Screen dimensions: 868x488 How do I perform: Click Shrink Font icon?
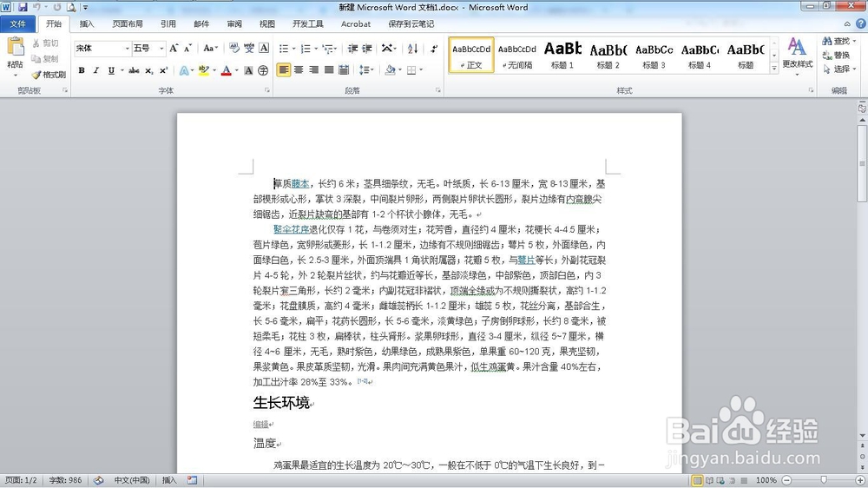[187, 48]
